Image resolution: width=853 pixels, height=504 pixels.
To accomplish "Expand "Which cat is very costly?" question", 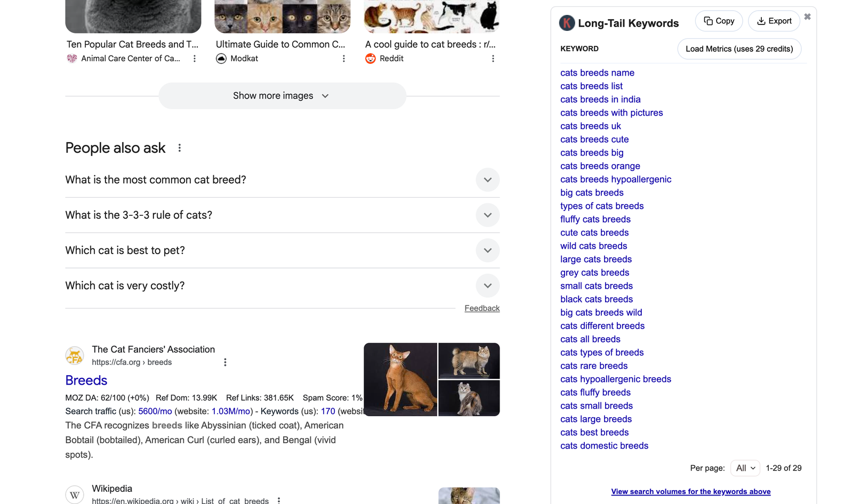I will click(x=487, y=286).
